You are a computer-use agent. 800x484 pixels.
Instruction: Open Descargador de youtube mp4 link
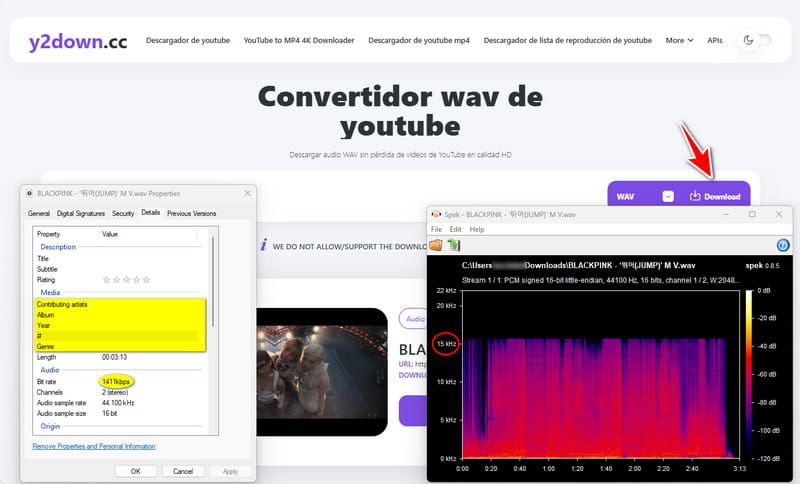419,40
